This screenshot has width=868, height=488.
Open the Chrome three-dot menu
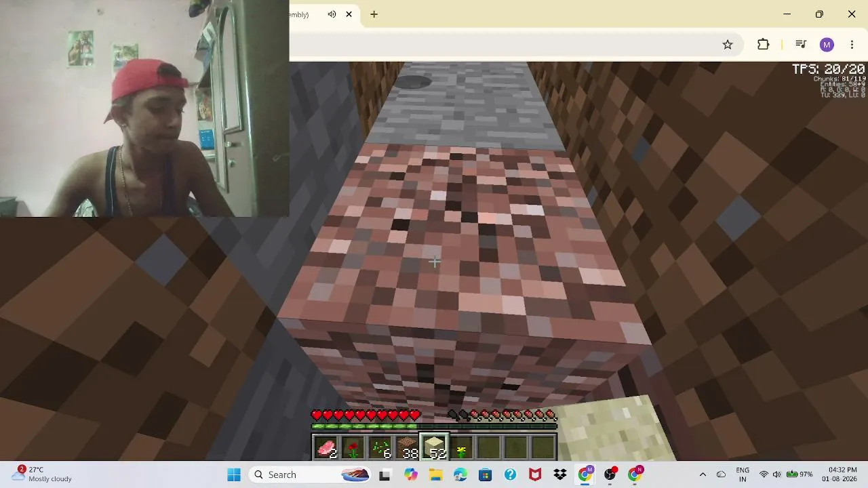[x=852, y=45]
